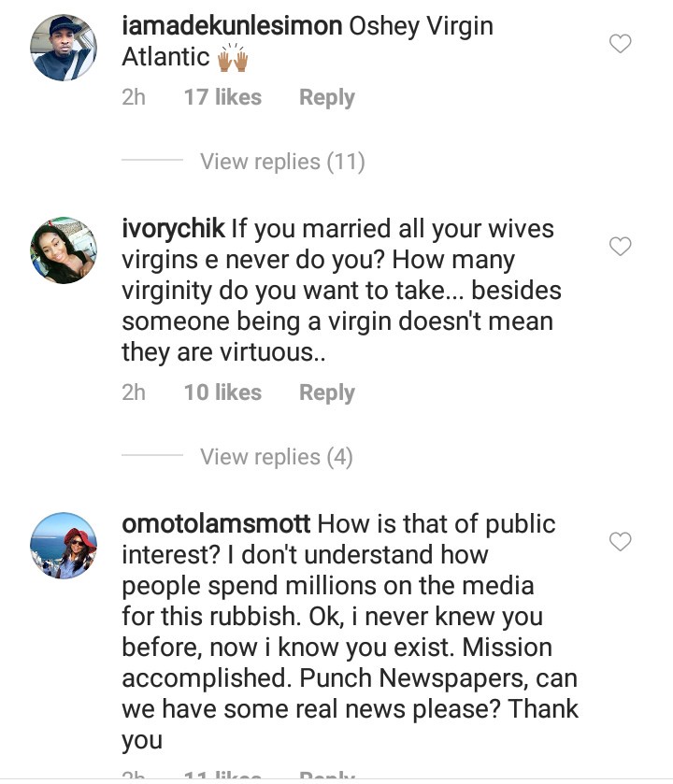Click the "Oshey Virgin Atlantic" comment text
This screenshot has height=784, width=673.
point(421,27)
